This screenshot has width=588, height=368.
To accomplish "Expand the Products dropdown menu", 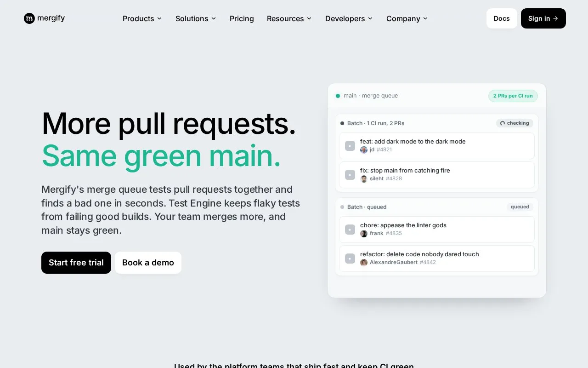I will coord(142,18).
